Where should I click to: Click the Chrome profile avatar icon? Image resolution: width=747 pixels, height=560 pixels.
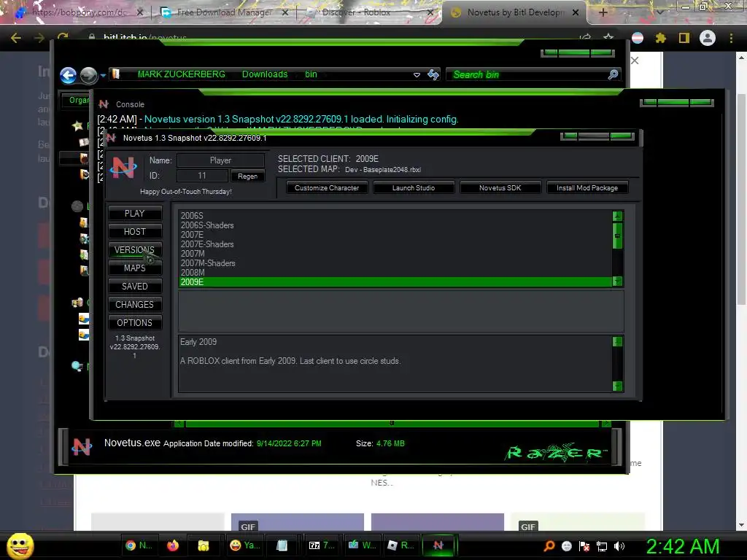tap(708, 38)
